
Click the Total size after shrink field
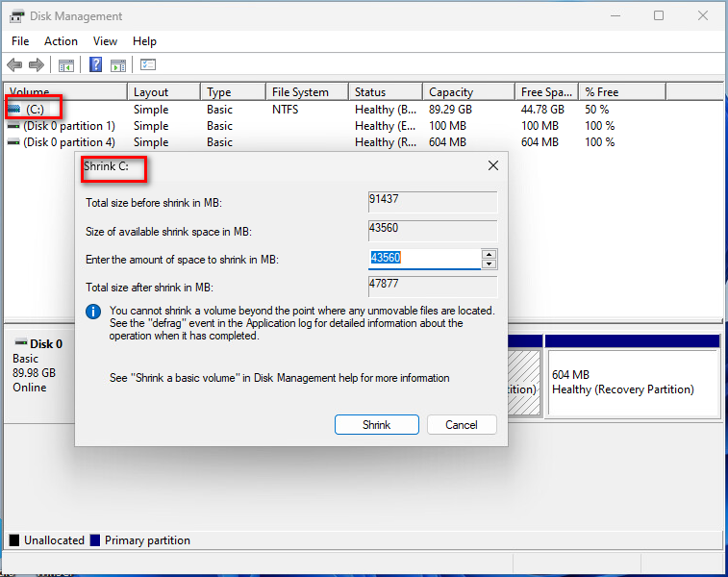click(x=433, y=287)
